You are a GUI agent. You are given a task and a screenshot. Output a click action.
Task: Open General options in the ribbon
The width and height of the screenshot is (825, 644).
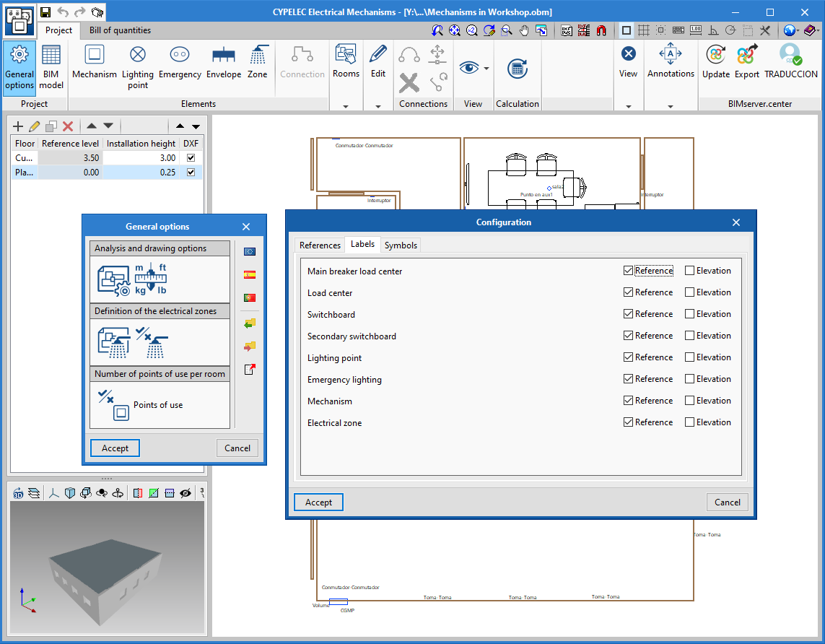point(19,68)
